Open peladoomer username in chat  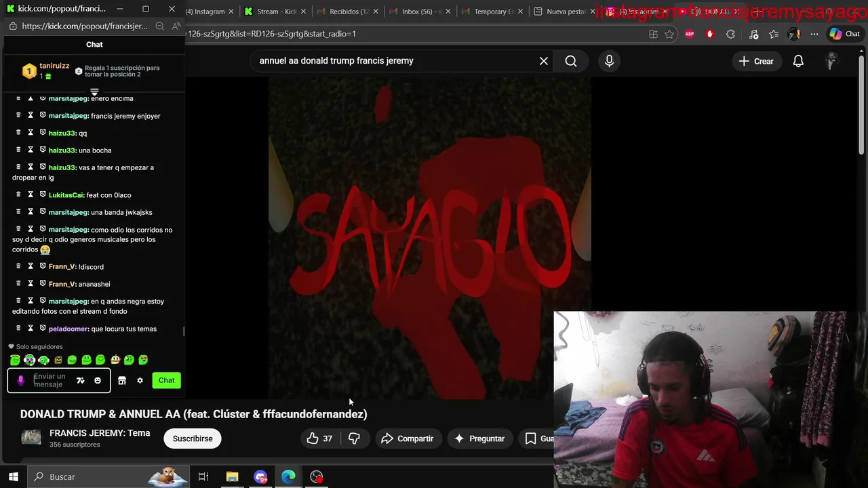pyautogui.click(x=68, y=329)
